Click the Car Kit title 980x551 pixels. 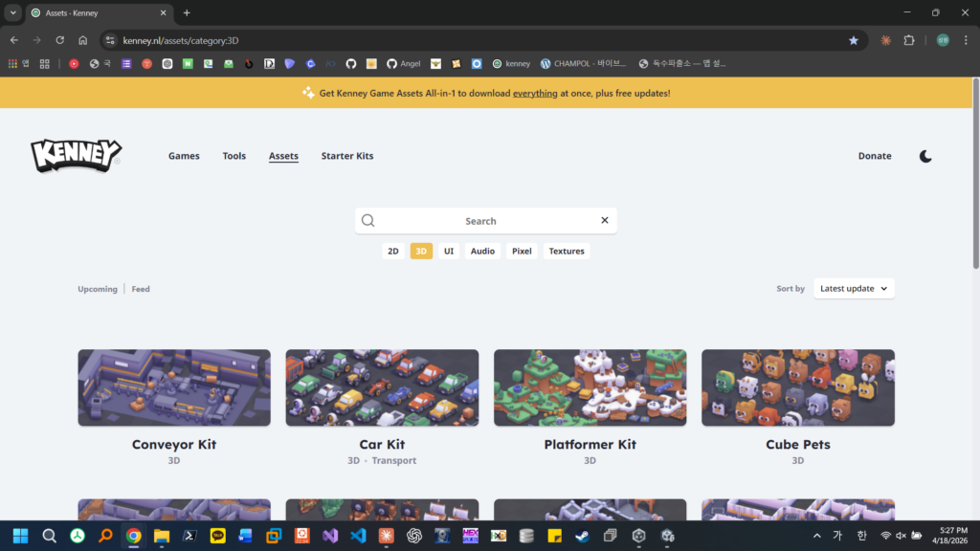(x=383, y=444)
